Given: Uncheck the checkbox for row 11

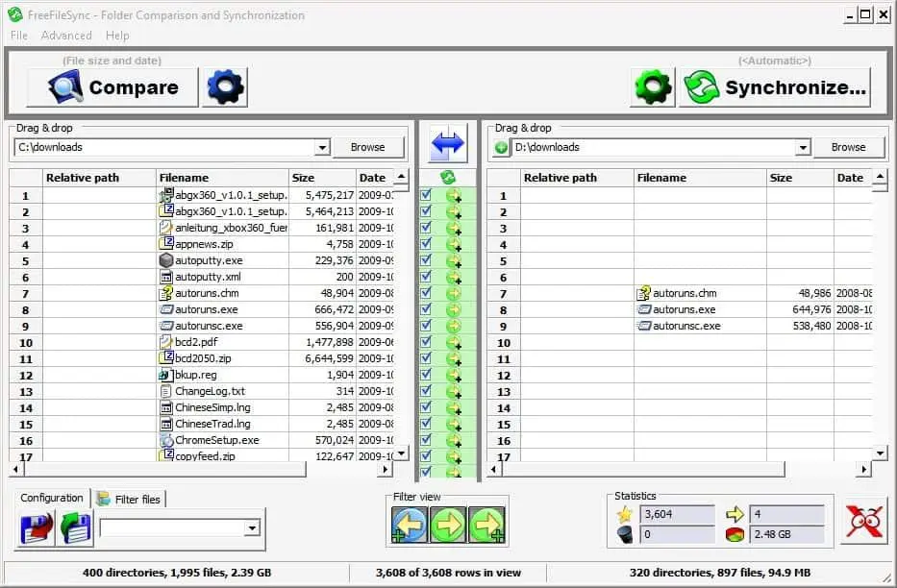Looking at the screenshot, I should (426, 357).
